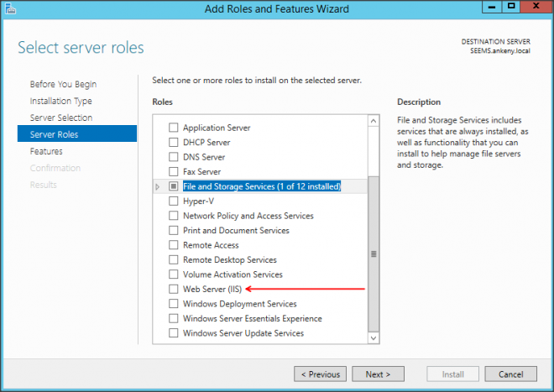Go to Before You Begin step
The image size is (554, 392).
tap(63, 84)
